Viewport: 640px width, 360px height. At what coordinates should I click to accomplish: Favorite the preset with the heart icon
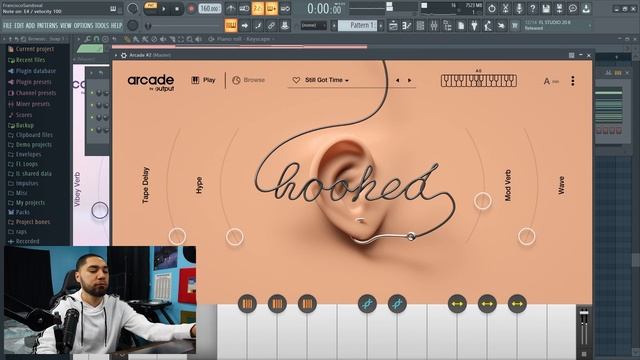tap(296, 80)
